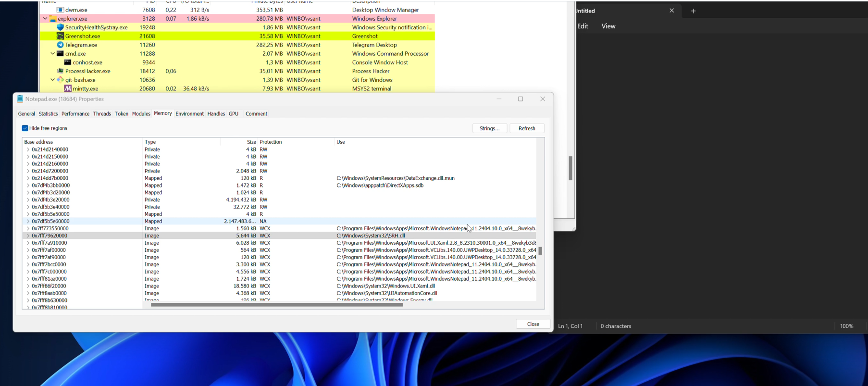Select the DirectXApps.sdb path entry
This screenshot has height=386, width=868.
pos(380,186)
